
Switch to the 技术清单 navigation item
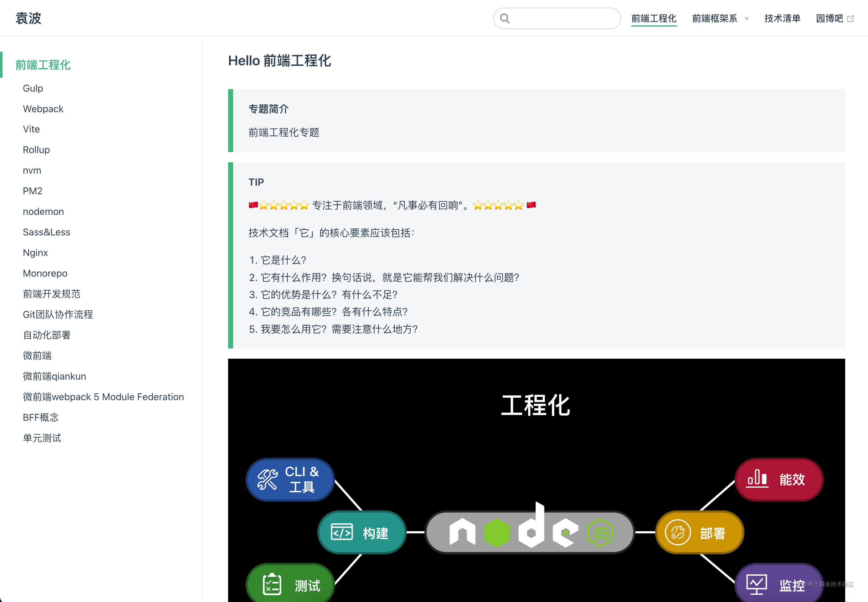(782, 18)
